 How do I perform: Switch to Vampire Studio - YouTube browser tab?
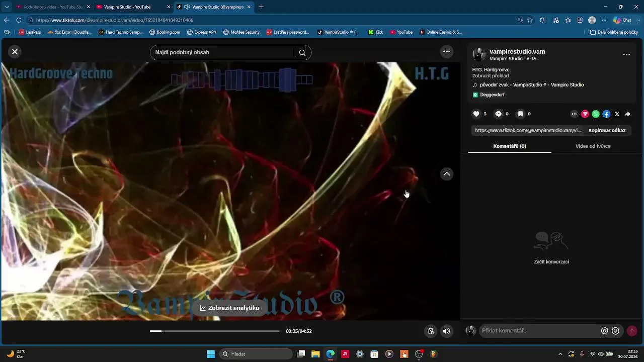[x=133, y=7]
